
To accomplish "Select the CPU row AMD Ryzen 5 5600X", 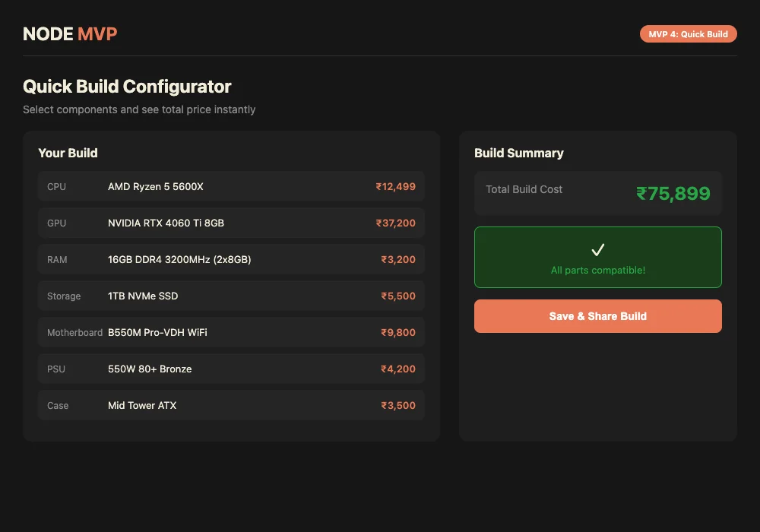I will [231, 186].
